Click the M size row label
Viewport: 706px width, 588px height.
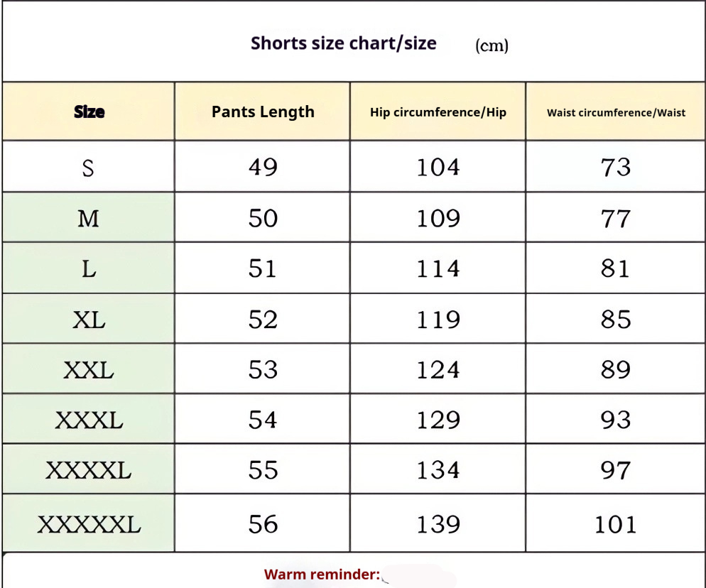pyautogui.click(x=88, y=218)
